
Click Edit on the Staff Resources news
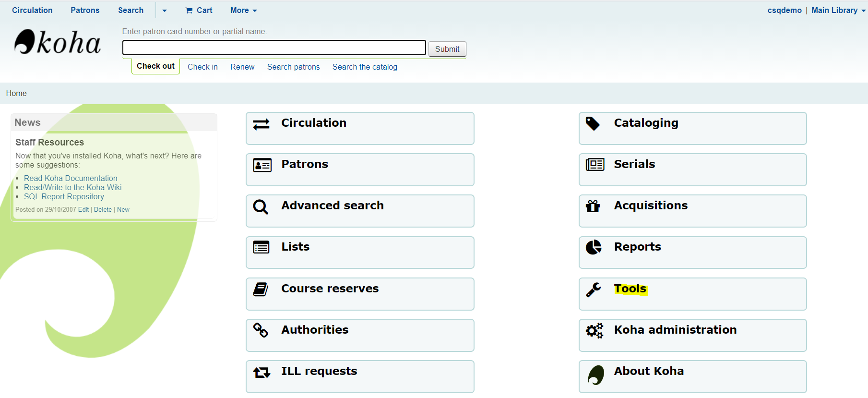83,210
